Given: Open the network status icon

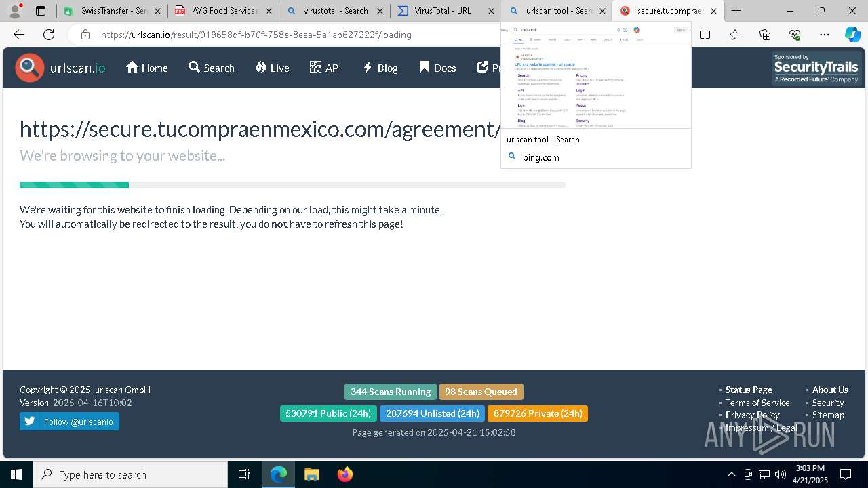Looking at the screenshot, I should tap(764, 474).
